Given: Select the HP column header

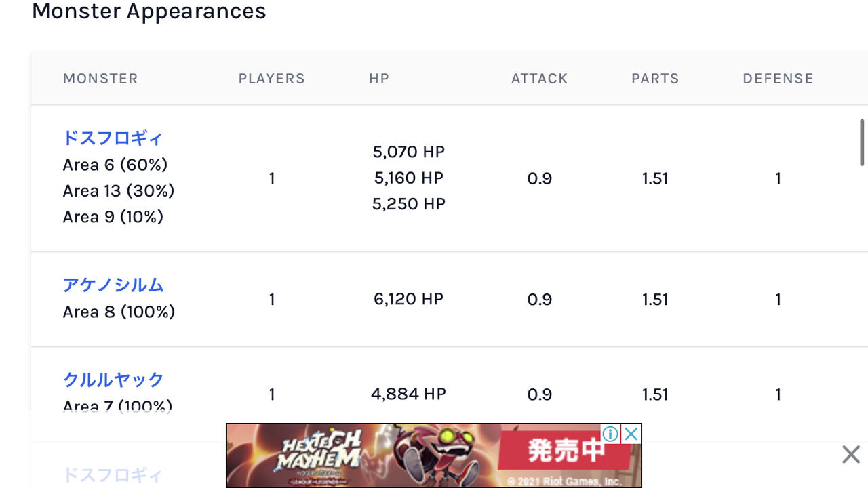Looking at the screenshot, I should [x=379, y=79].
